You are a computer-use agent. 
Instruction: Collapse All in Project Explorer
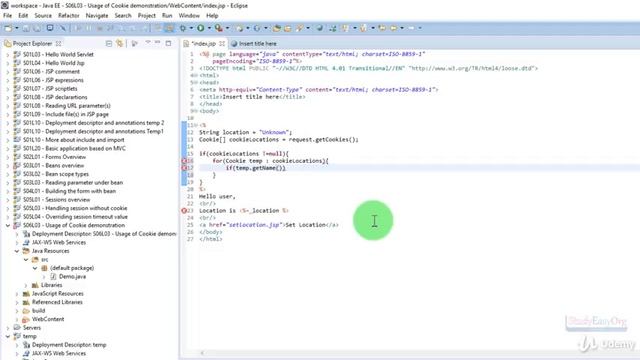[109, 43]
